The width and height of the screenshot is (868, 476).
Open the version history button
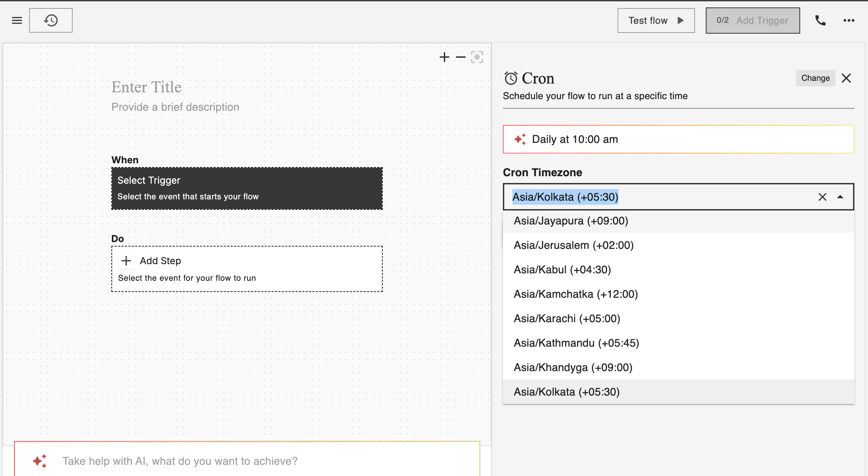[51, 20]
